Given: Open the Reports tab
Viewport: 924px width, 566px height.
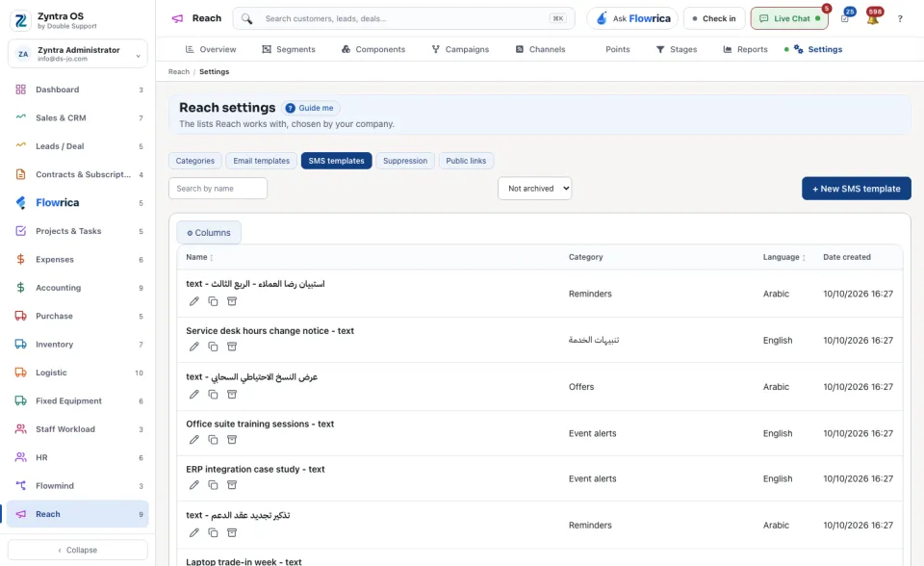Looking at the screenshot, I should (745, 49).
